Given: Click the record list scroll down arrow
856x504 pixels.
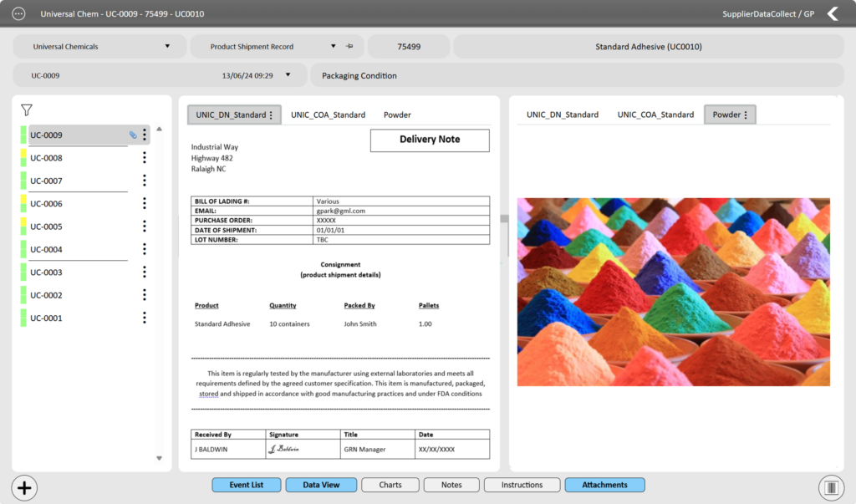Looking at the screenshot, I should pyautogui.click(x=160, y=459).
